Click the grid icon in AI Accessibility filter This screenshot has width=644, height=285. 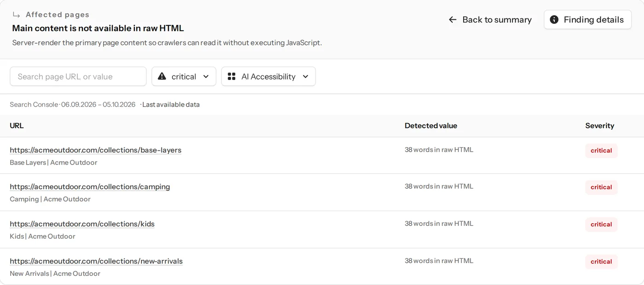pyautogui.click(x=231, y=76)
